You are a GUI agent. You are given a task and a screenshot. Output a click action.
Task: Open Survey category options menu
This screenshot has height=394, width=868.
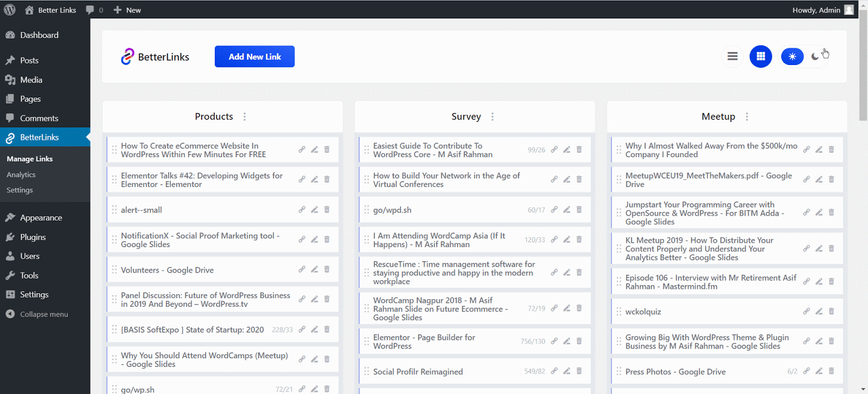point(493,117)
